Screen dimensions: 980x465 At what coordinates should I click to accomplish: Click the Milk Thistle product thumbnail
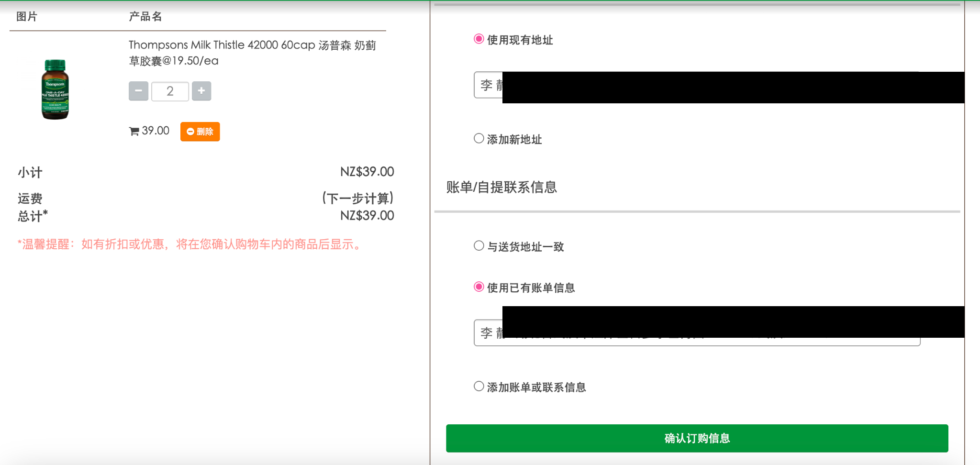tap(55, 89)
